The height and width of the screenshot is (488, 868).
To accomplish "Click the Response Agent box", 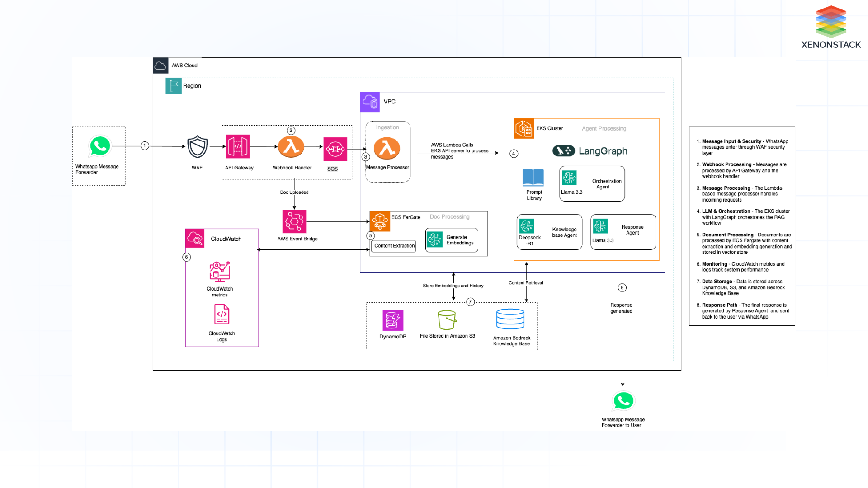I will [x=623, y=232].
